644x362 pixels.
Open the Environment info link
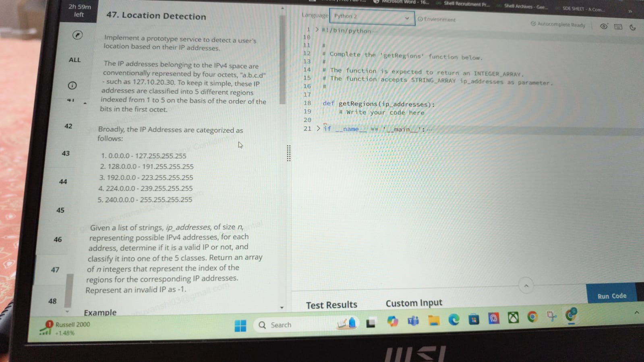[x=437, y=19]
